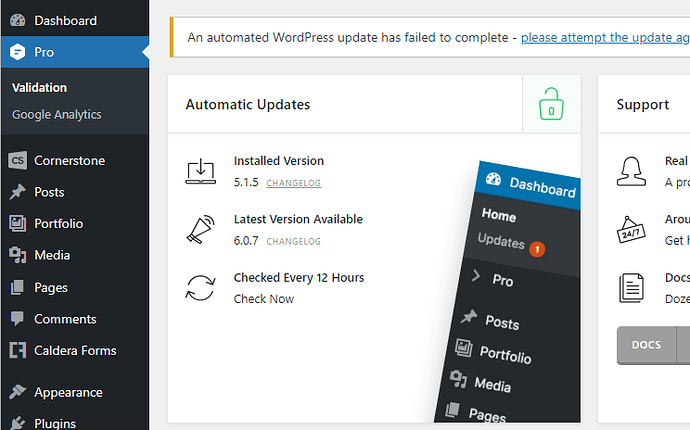Click the Cornerstone CS icon
Viewport: 690px width, 430px height.
pyautogui.click(x=17, y=160)
